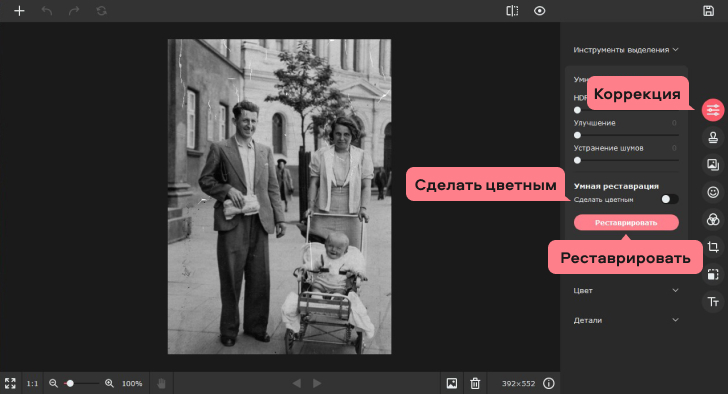Click the Устранение шумов slider handle
The width and height of the screenshot is (728, 394).
(x=577, y=160)
